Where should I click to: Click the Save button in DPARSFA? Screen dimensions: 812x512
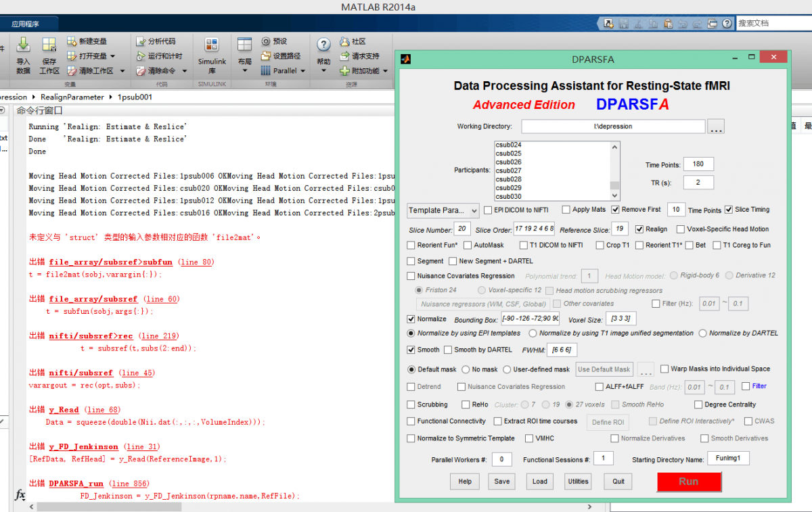pyautogui.click(x=502, y=482)
